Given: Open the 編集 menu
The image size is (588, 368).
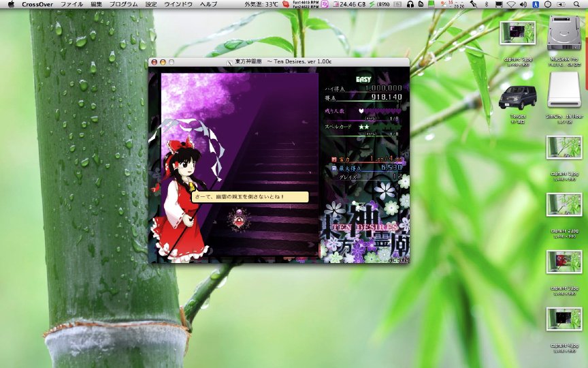Looking at the screenshot, I should tap(97, 5).
